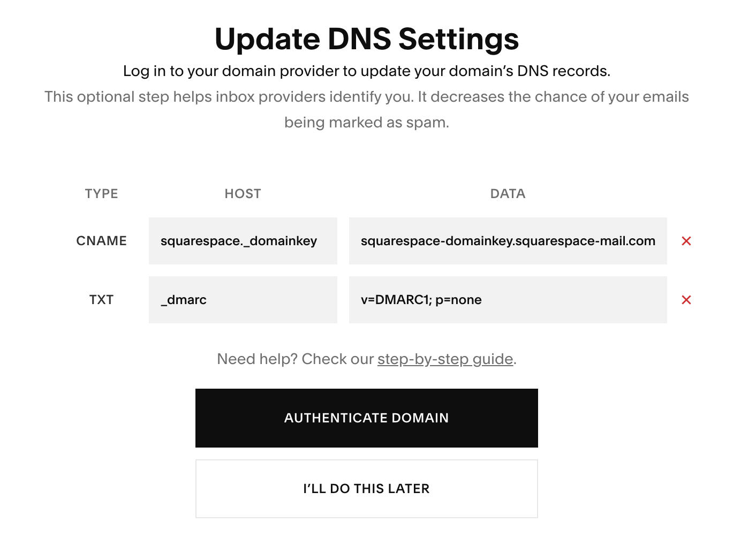Image resolution: width=756 pixels, height=545 pixels.
Task: Click the HOST column header
Action: tap(243, 193)
